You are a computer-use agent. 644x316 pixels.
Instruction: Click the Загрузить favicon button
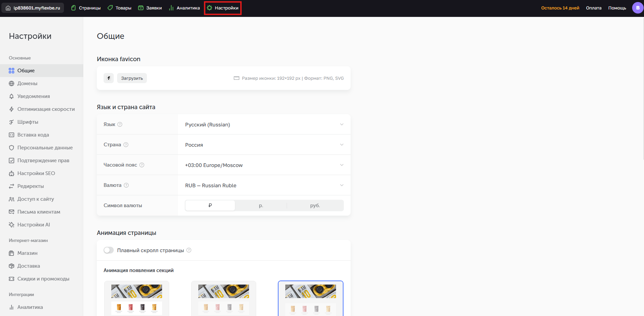click(132, 78)
